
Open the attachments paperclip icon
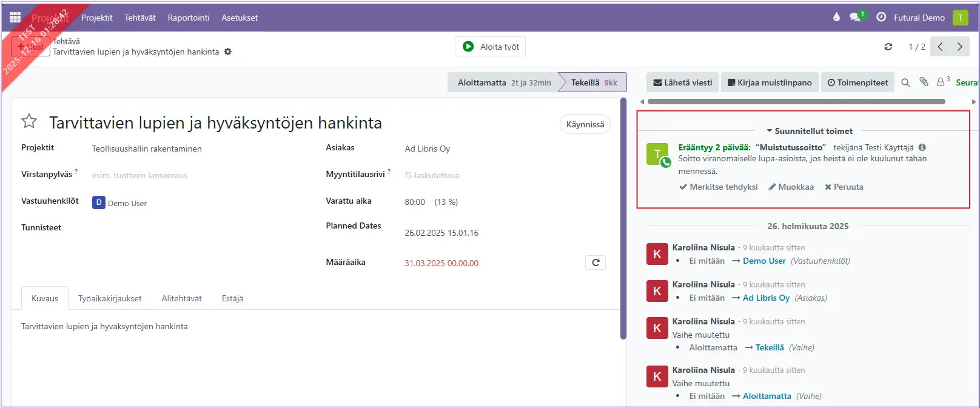(x=924, y=82)
